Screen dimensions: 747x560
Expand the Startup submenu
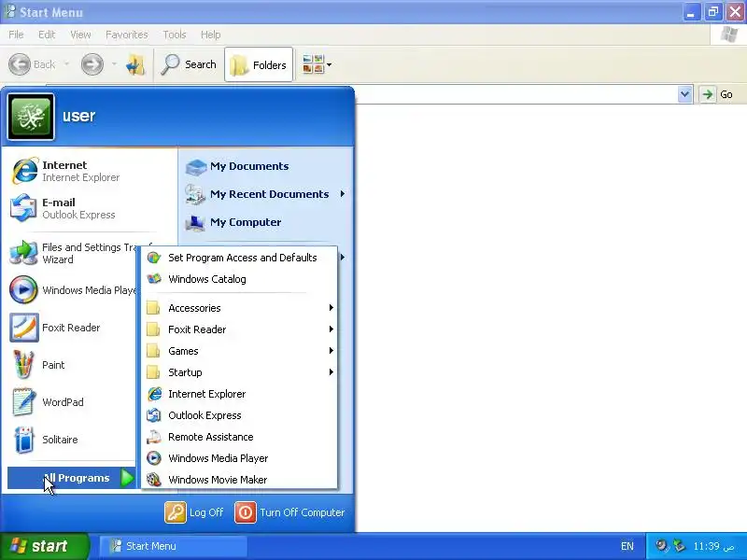pyautogui.click(x=239, y=372)
